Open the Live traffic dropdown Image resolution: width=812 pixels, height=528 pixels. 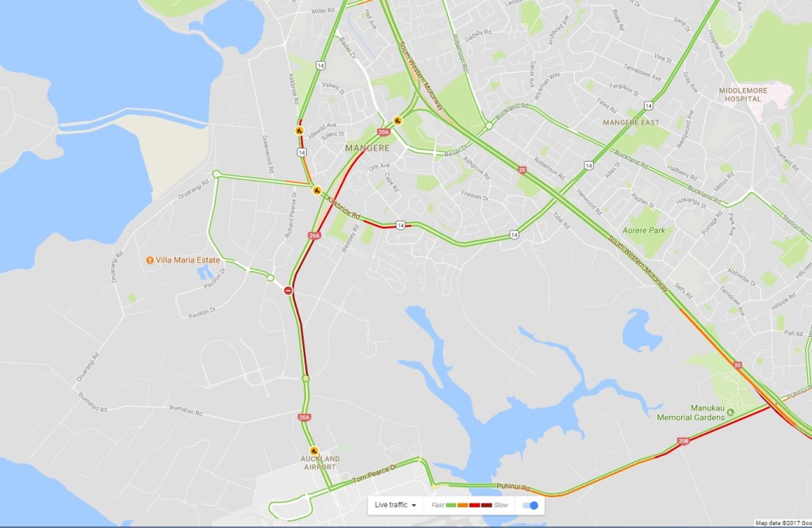(395, 505)
